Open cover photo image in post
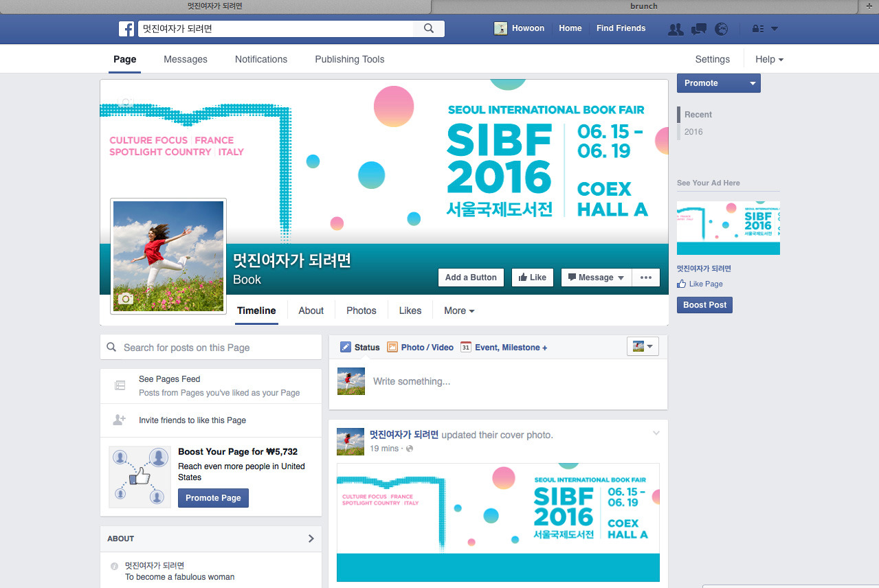 [x=498, y=523]
